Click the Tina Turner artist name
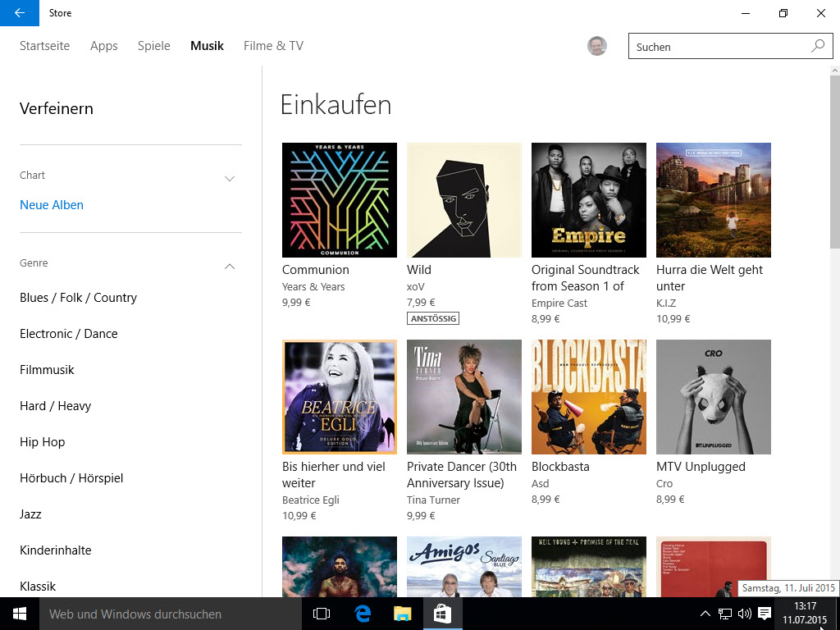The image size is (840, 630). click(x=433, y=500)
